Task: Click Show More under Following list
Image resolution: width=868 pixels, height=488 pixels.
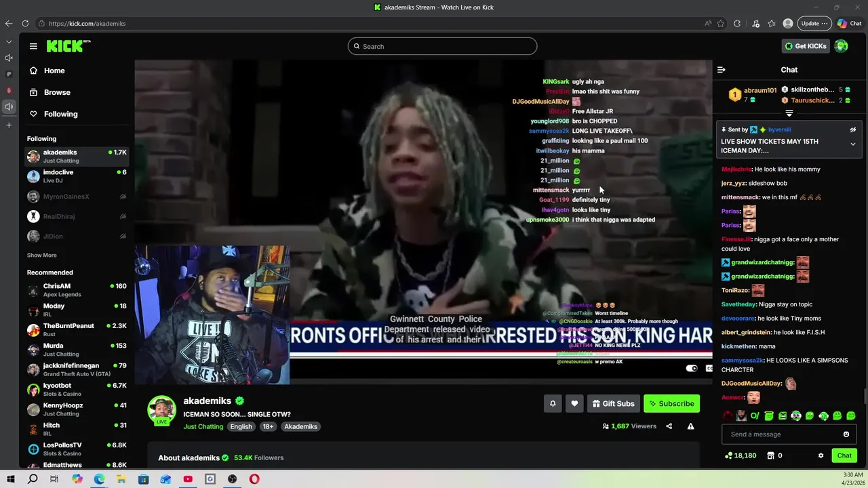Action: (42, 256)
